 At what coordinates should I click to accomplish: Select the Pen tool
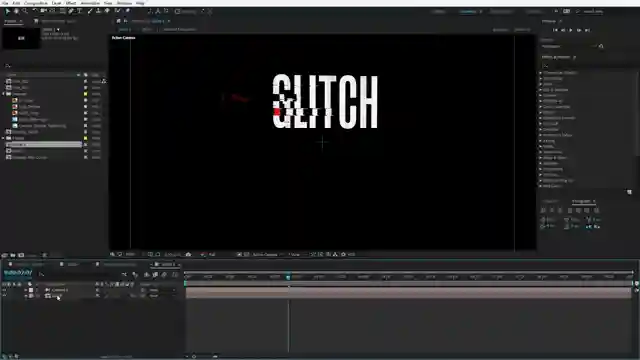pos(71,11)
